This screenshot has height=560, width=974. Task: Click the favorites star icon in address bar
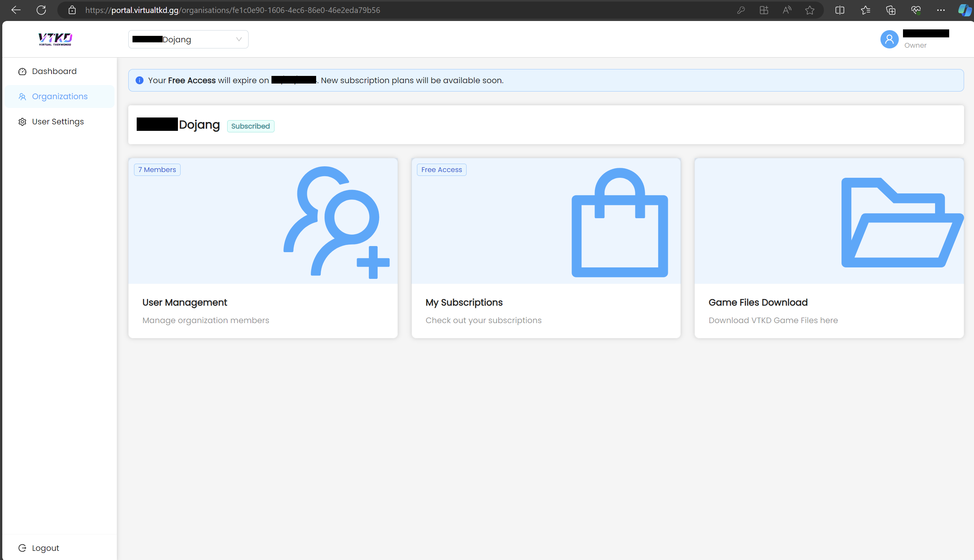pyautogui.click(x=810, y=10)
